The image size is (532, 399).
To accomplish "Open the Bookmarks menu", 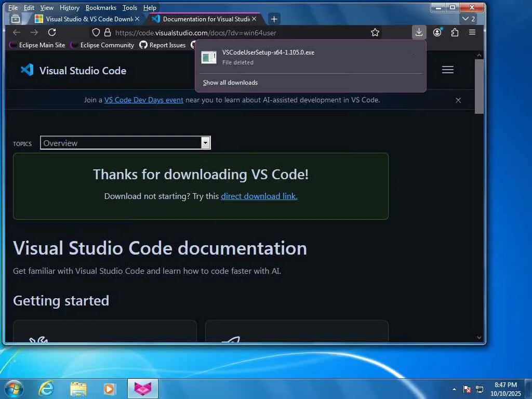I will (x=101, y=7).
